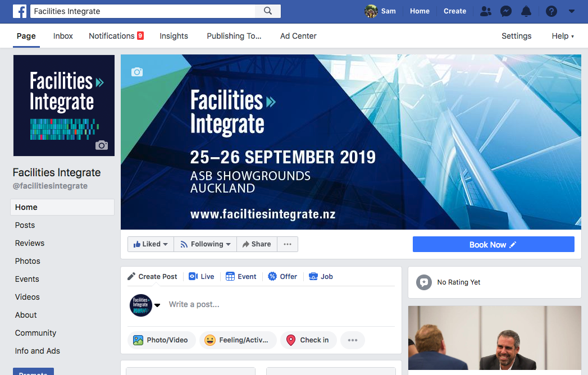The width and height of the screenshot is (588, 375).
Task: Open the post-as identity dropdown arrow
Action: click(x=157, y=305)
